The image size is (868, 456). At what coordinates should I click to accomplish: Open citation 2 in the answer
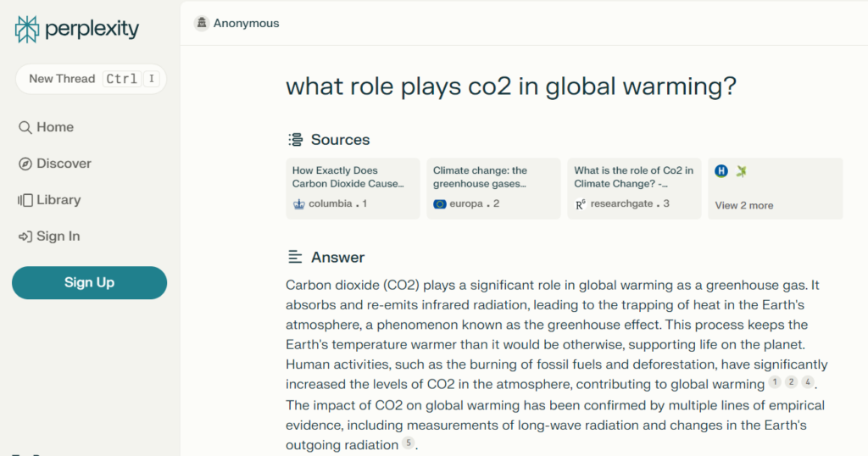click(x=791, y=382)
